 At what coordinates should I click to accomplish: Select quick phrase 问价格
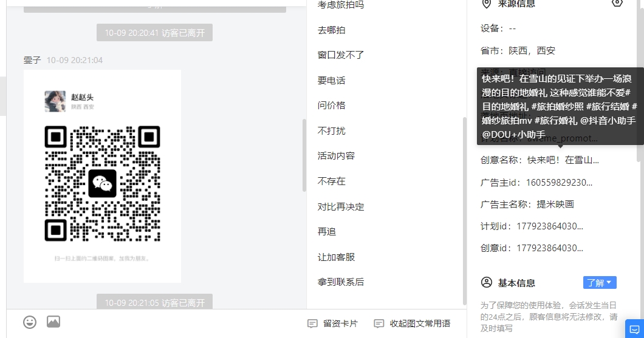[x=332, y=106]
